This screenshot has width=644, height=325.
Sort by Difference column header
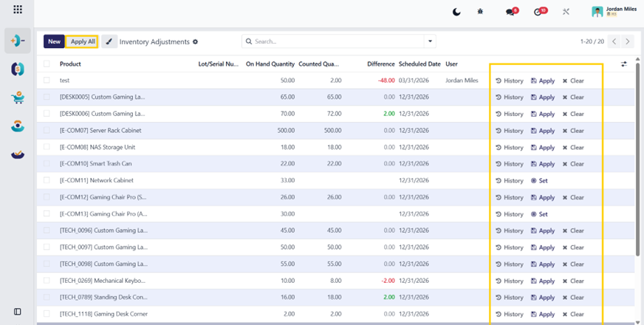381,64
